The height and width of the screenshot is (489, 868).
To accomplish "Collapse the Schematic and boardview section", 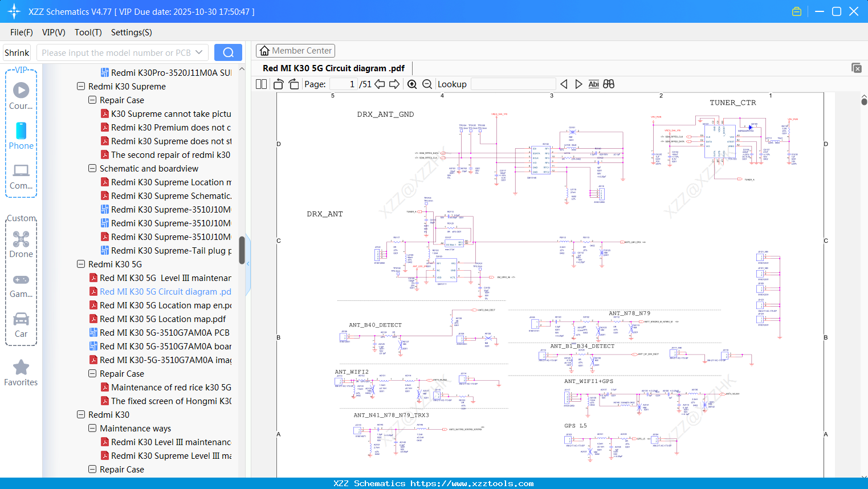I will pyautogui.click(x=92, y=168).
